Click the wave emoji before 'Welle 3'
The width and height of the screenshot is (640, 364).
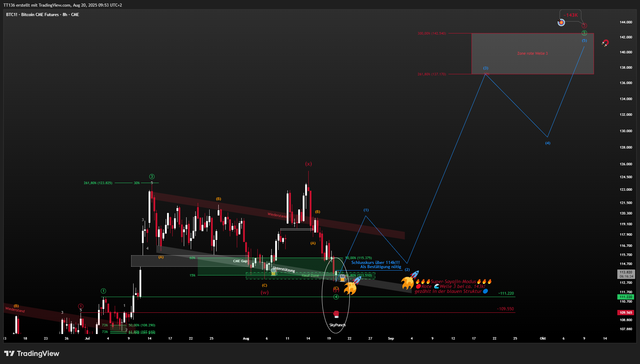pos(437,286)
